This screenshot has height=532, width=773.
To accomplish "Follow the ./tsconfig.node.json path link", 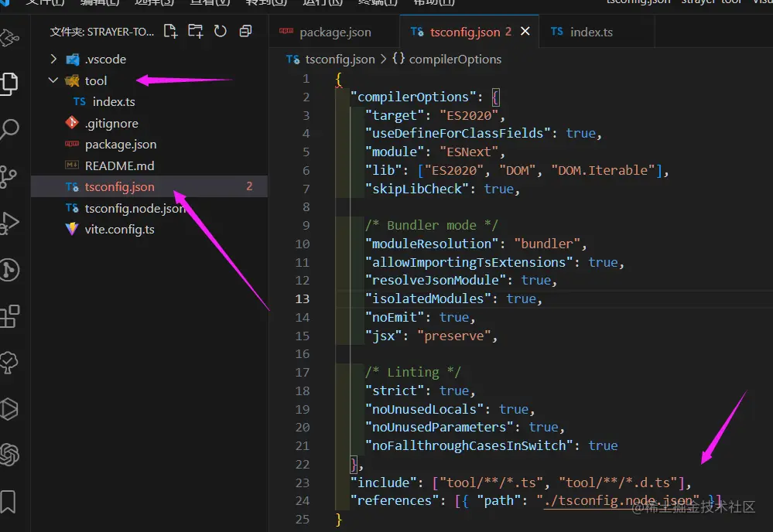I will click(x=621, y=500).
